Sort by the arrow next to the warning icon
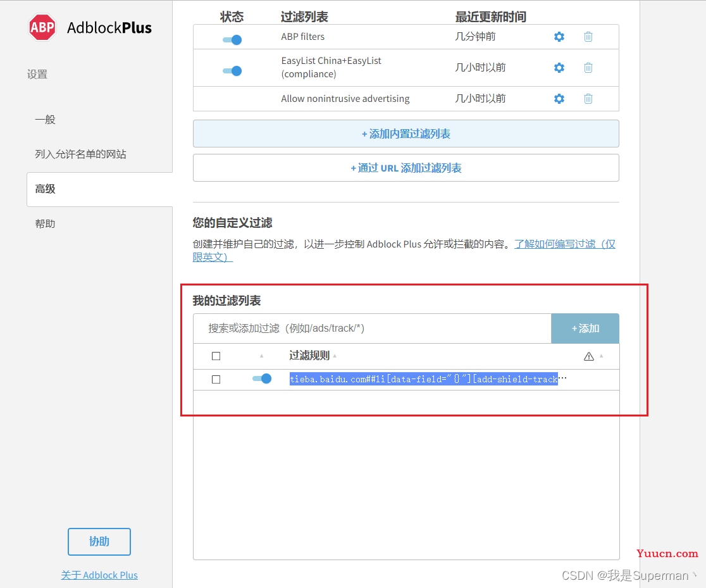Viewport: 706px width, 588px height. [601, 356]
